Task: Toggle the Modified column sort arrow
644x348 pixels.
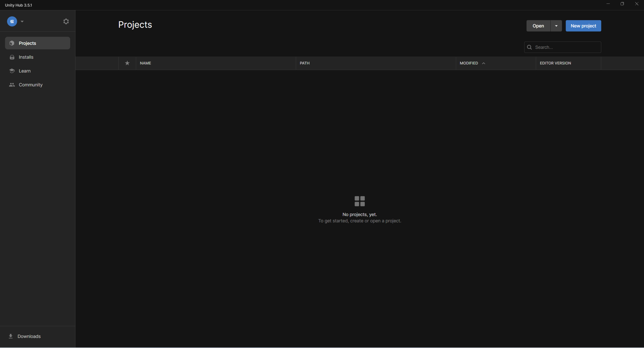Action: [484, 63]
